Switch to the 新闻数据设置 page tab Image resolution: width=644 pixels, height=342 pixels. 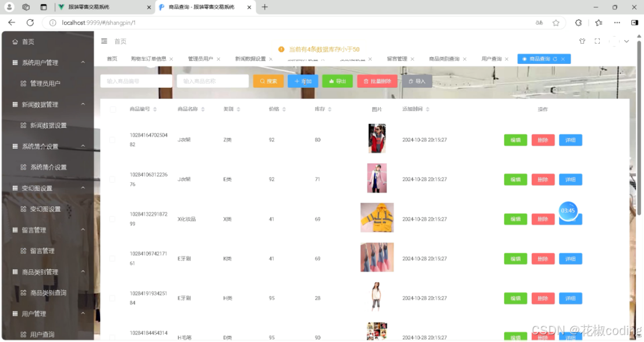click(x=250, y=59)
